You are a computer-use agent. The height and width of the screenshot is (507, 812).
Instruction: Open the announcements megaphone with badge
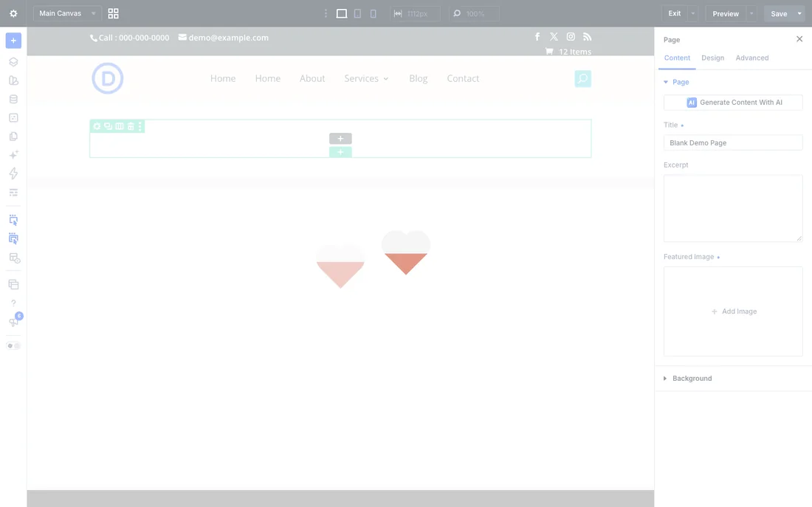[15, 320]
